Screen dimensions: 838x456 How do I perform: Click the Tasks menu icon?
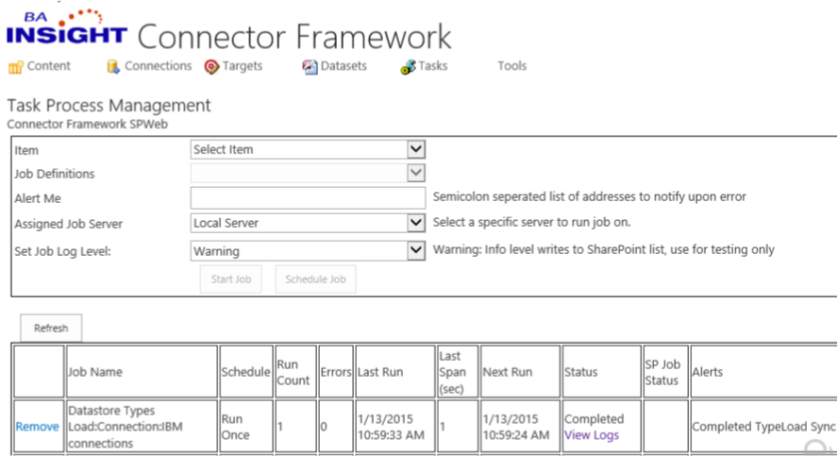coord(408,67)
